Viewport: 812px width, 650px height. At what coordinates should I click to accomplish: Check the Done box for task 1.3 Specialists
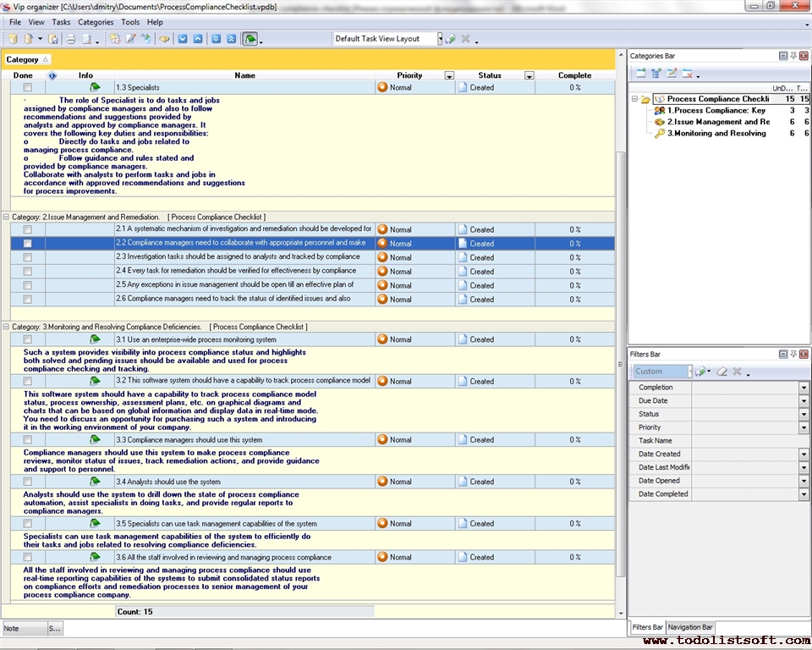coord(28,87)
